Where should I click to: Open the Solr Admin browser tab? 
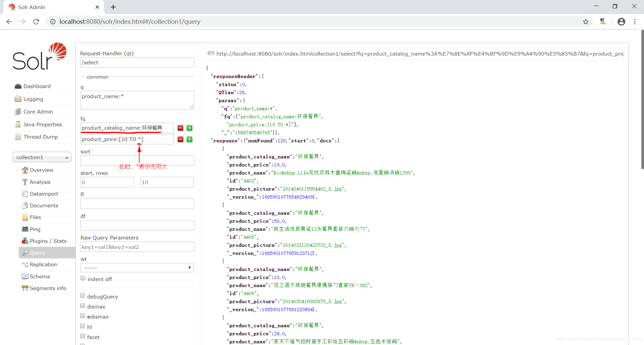(x=54, y=7)
